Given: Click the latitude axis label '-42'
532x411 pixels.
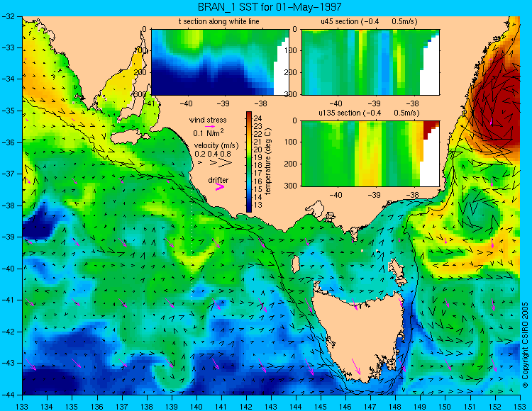Looking at the screenshot, I should point(9,332).
